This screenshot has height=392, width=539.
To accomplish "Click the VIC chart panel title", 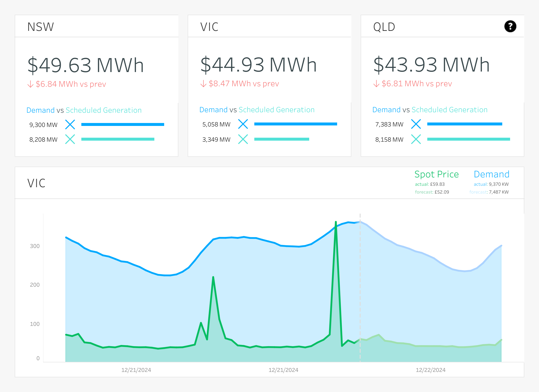I will coord(36,183).
